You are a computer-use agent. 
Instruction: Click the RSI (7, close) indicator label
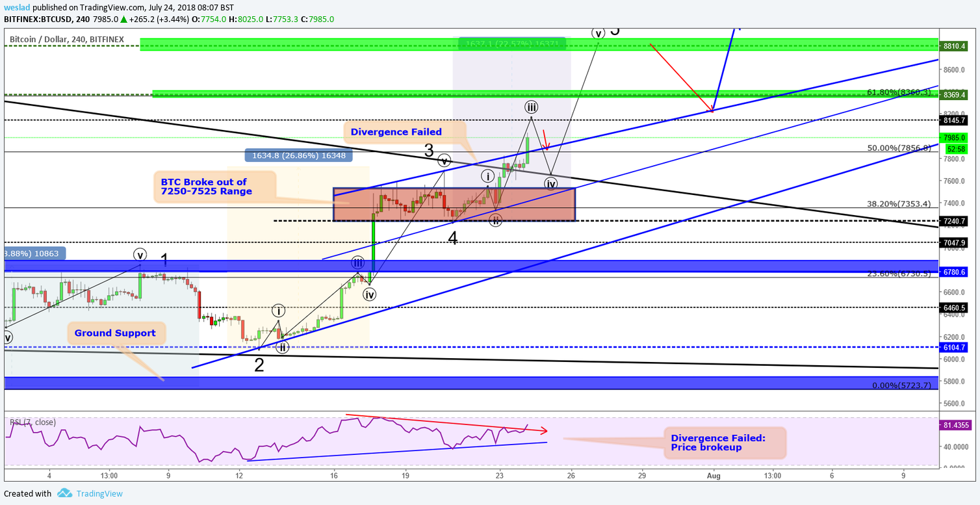pos(32,422)
